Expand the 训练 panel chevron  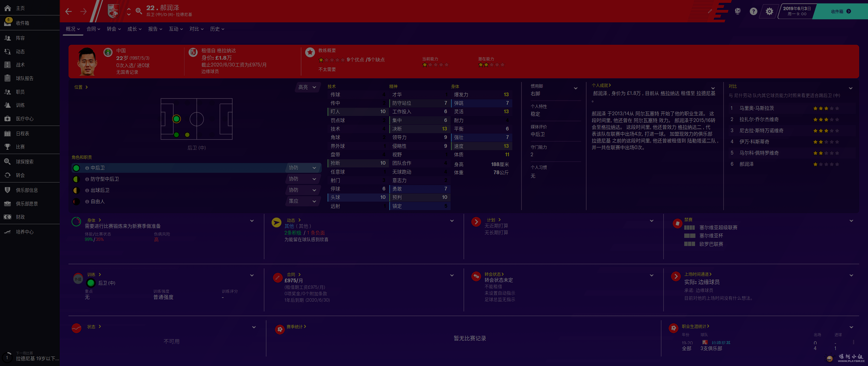click(252, 276)
